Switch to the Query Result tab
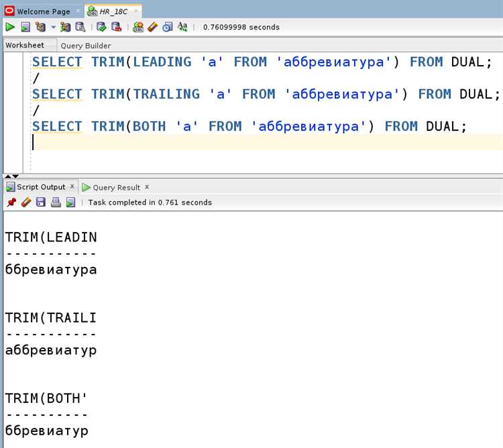 click(x=116, y=187)
